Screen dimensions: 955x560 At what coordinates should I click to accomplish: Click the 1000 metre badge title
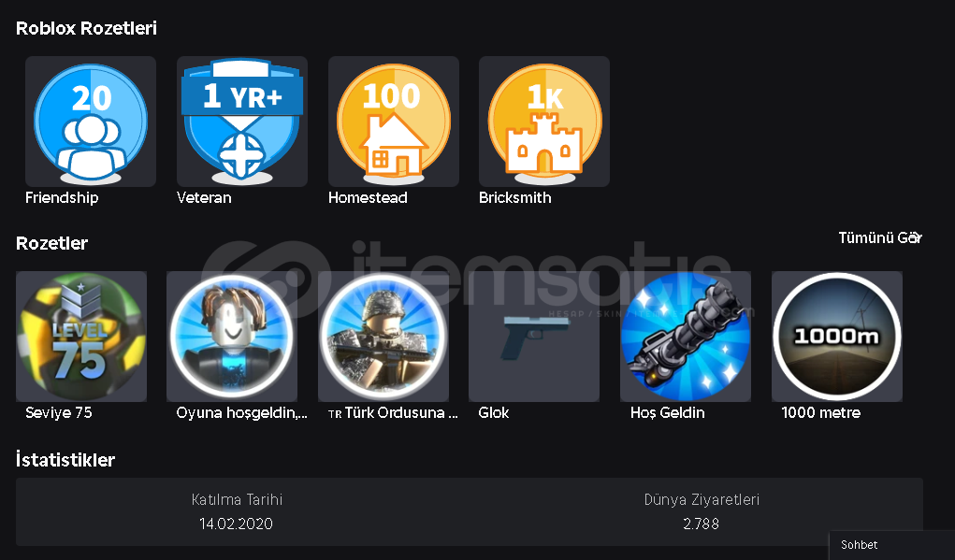(x=821, y=412)
